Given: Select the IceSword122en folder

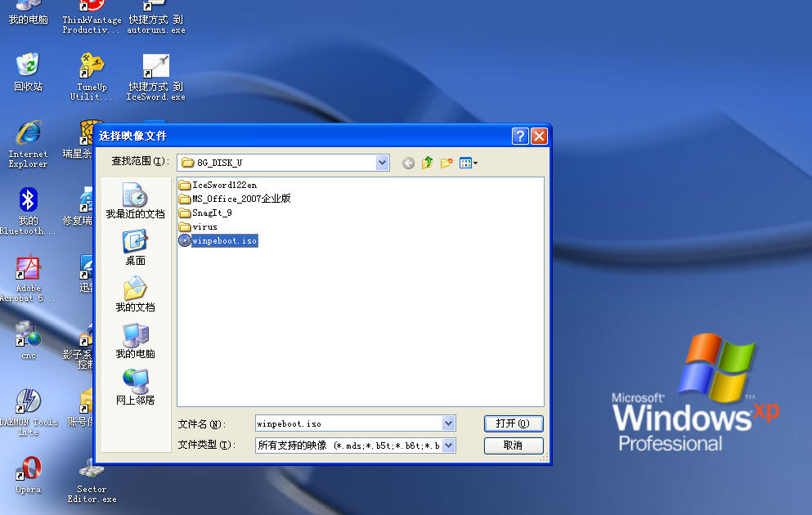Looking at the screenshot, I should point(218,185).
